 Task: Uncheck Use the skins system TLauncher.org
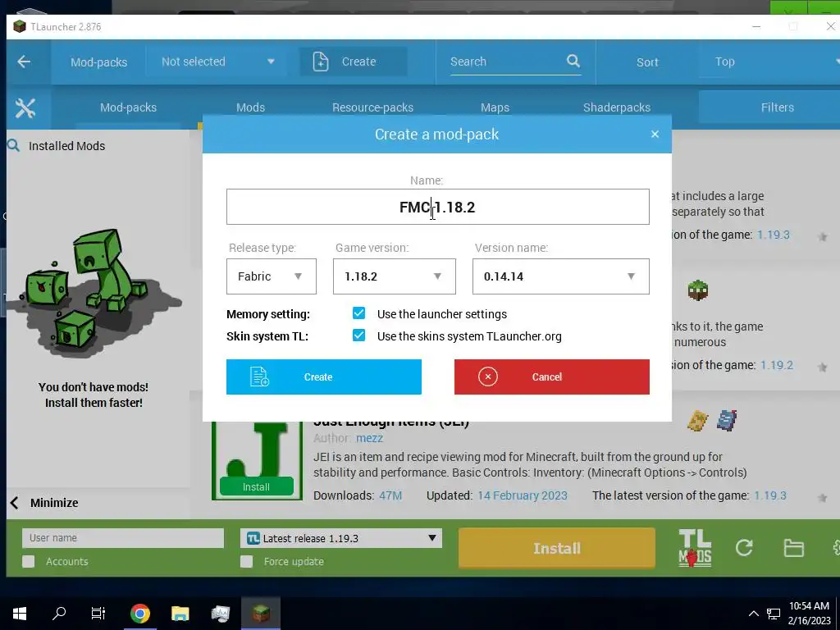[359, 336]
